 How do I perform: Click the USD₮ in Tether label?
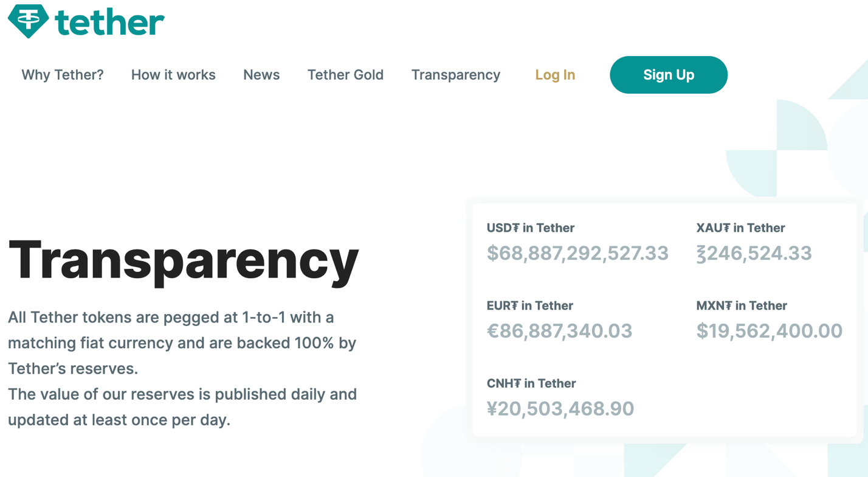[530, 228]
